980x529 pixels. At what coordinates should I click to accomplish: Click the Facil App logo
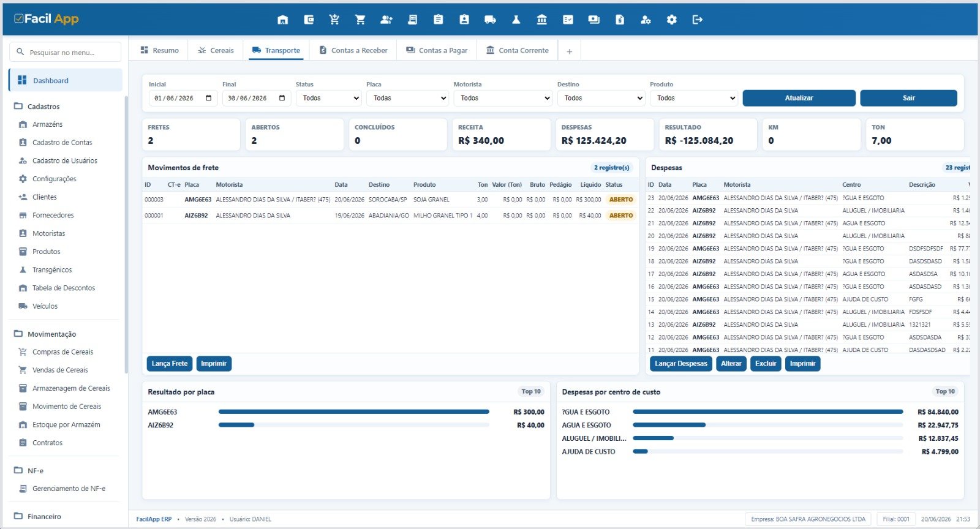47,19
